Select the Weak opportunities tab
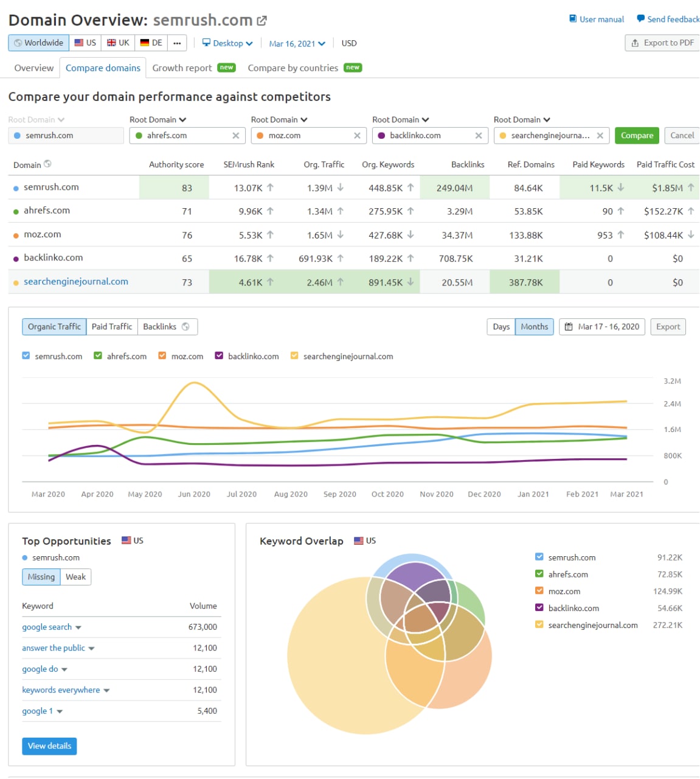This screenshot has height=779, width=700. [x=76, y=577]
